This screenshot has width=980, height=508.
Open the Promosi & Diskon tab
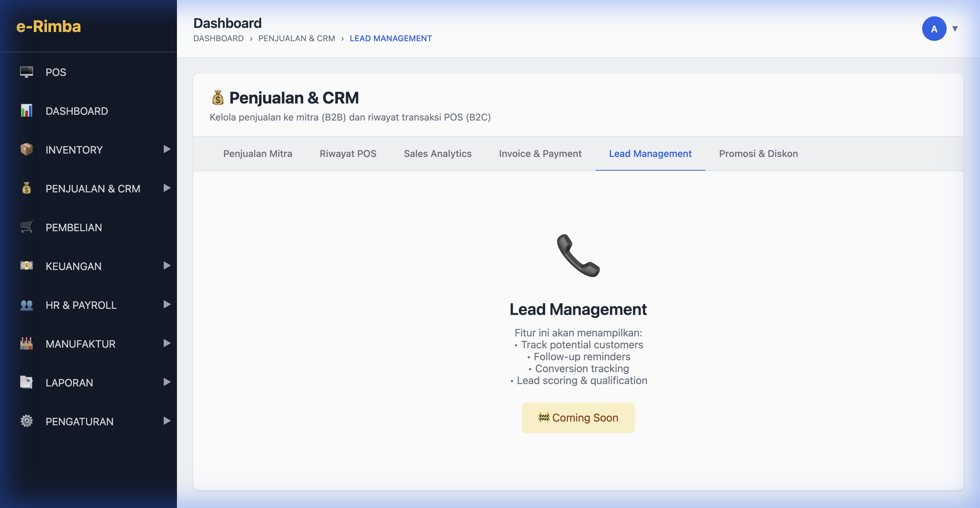(758, 154)
